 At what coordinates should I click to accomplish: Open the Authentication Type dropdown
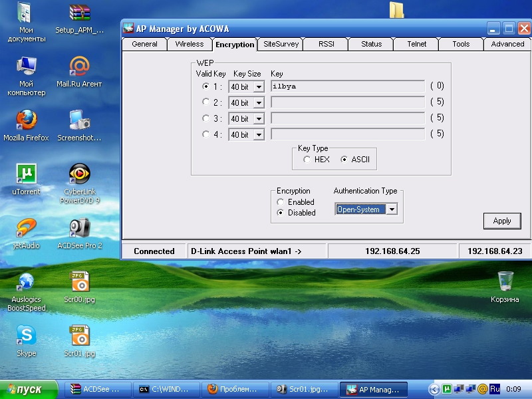(392, 209)
